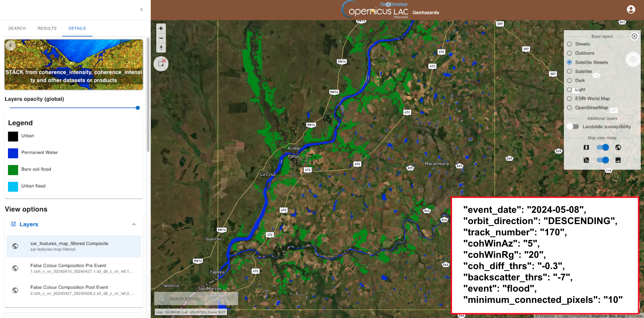Click the clear area selection tool
The image size is (644, 318).
161,64
